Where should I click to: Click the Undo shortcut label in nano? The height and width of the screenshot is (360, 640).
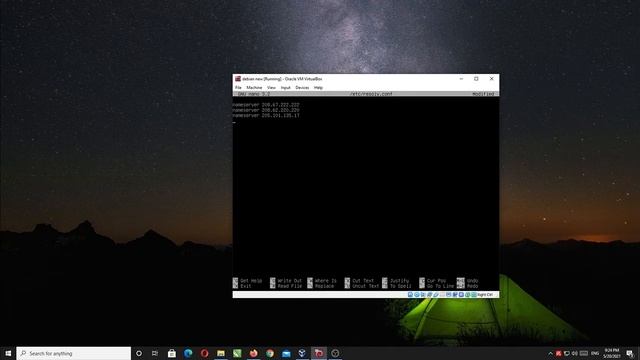[x=472, y=281]
